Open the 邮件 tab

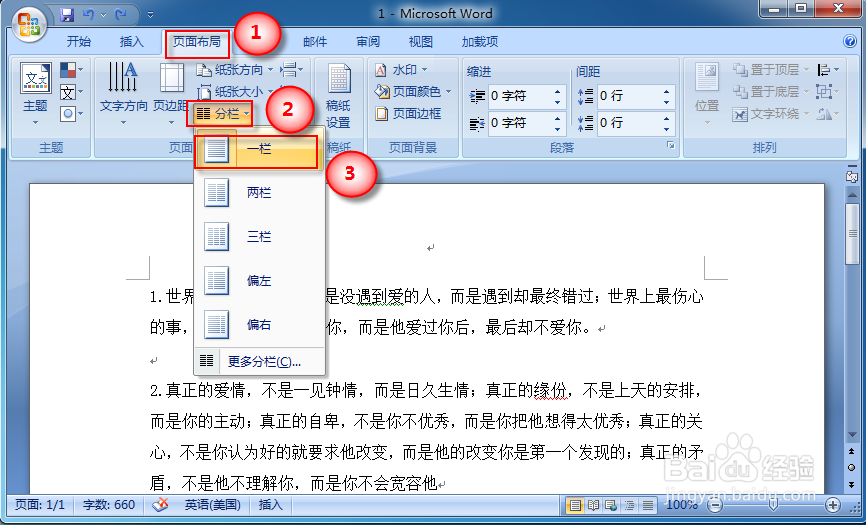(315, 41)
